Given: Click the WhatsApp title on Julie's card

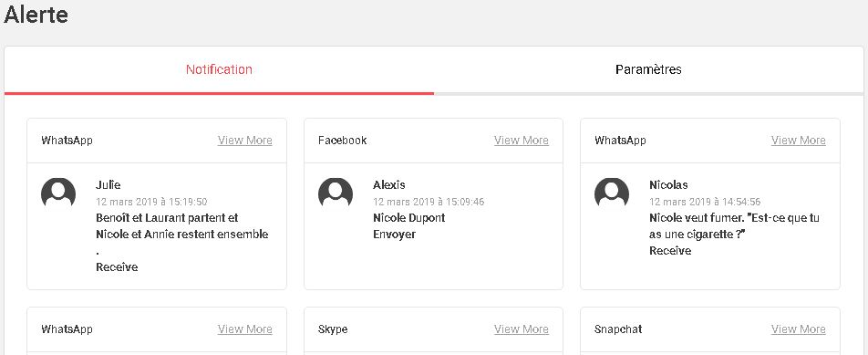Looking at the screenshot, I should pyautogui.click(x=67, y=141).
